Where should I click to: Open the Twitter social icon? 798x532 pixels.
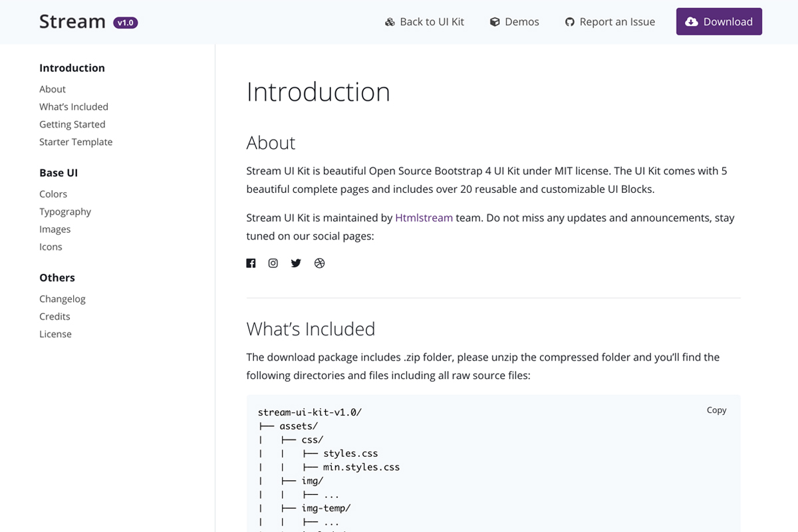296,263
